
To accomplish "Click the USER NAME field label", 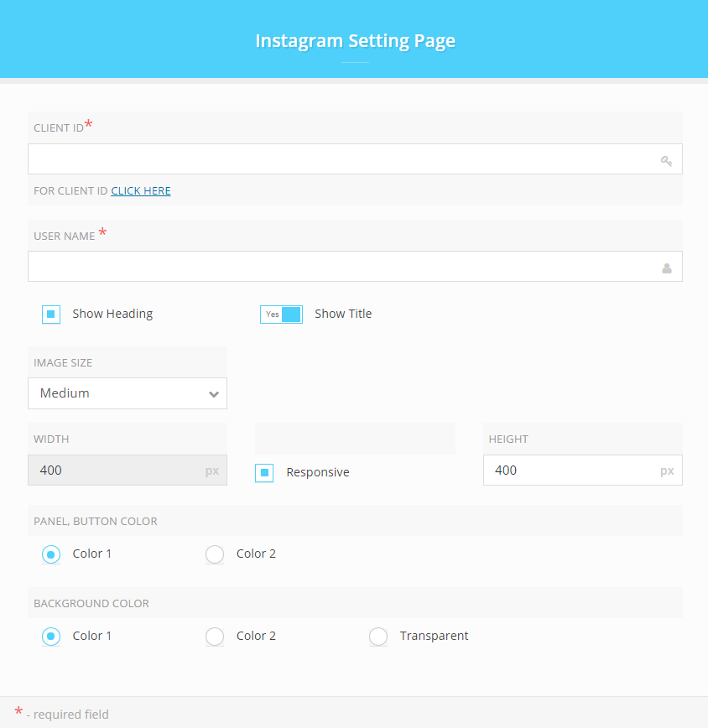I will pos(64,236).
